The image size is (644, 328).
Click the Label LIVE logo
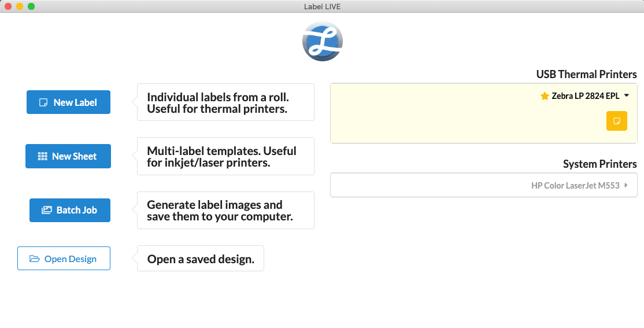[x=322, y=42]
